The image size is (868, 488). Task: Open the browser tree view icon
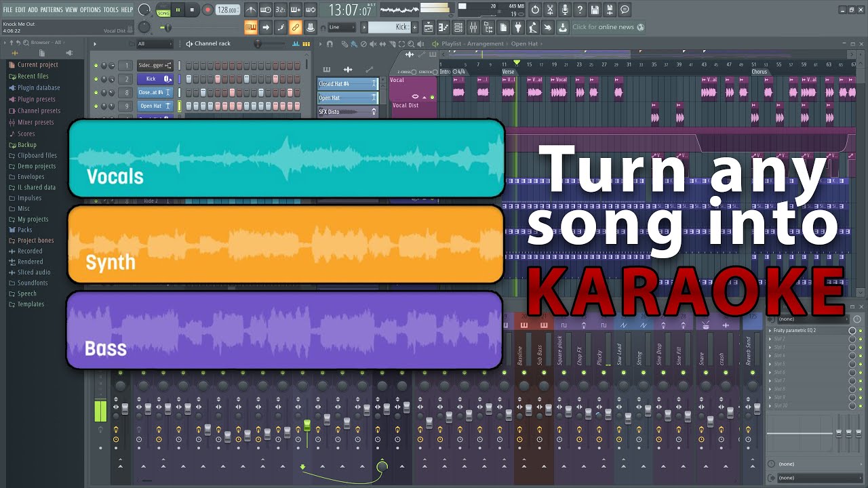pyautogui.click(x=488, y=27)
